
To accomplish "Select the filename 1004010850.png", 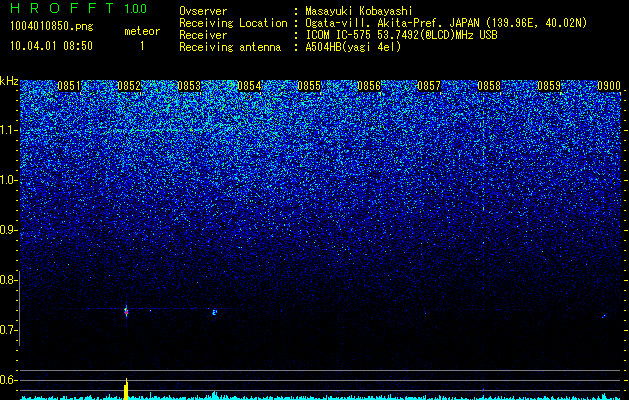I will tap(52, 27).
